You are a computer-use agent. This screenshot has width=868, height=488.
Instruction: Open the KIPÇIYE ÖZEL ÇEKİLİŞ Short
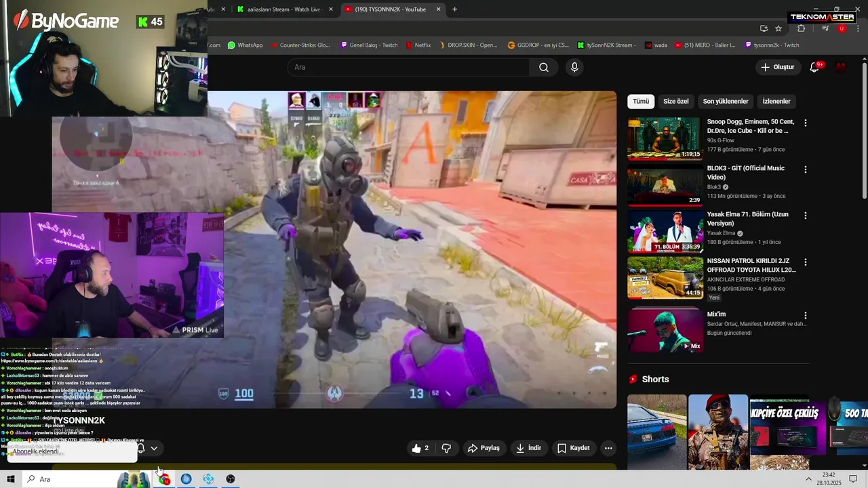click(x=788, y=432)
